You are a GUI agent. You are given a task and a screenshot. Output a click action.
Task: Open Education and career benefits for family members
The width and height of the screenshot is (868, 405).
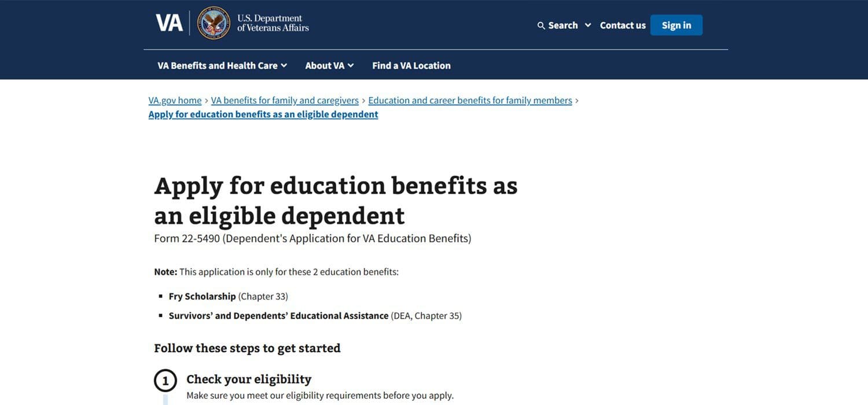(470, 100)
